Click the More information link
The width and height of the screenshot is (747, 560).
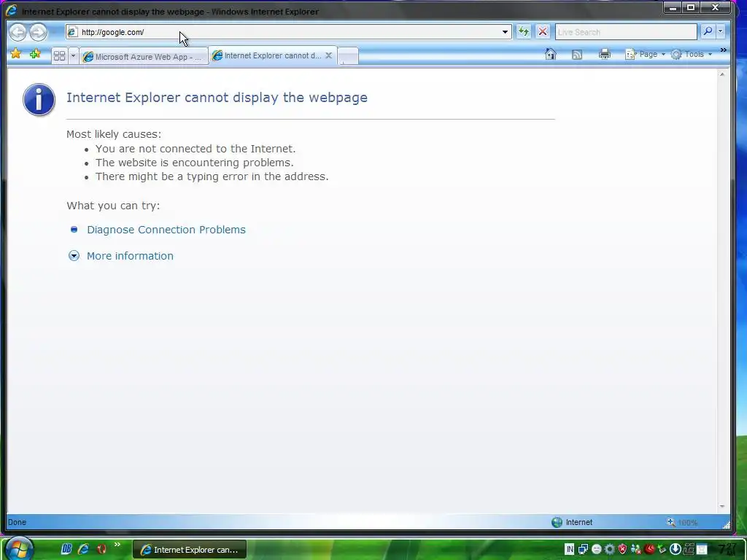point(130,256)
